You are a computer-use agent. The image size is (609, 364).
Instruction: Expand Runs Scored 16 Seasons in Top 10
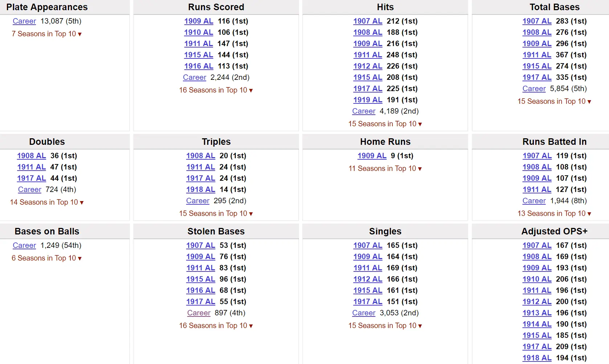point(216,90)
